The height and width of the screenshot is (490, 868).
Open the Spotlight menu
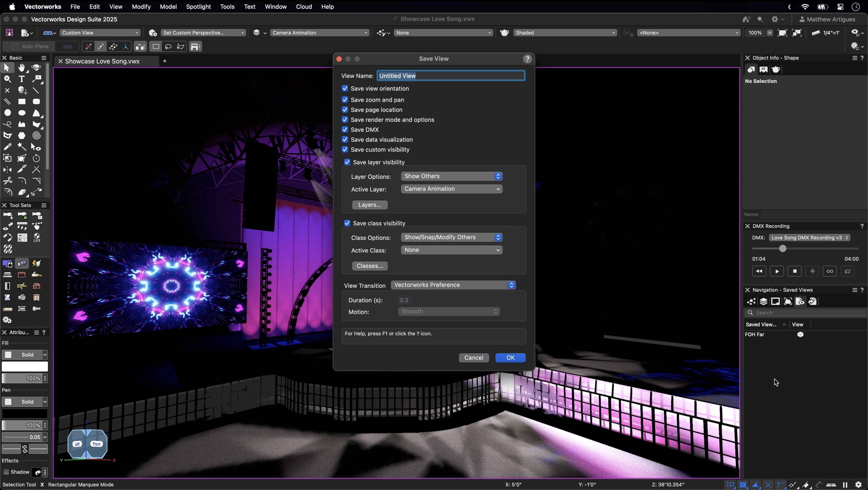tap(198, 7)
